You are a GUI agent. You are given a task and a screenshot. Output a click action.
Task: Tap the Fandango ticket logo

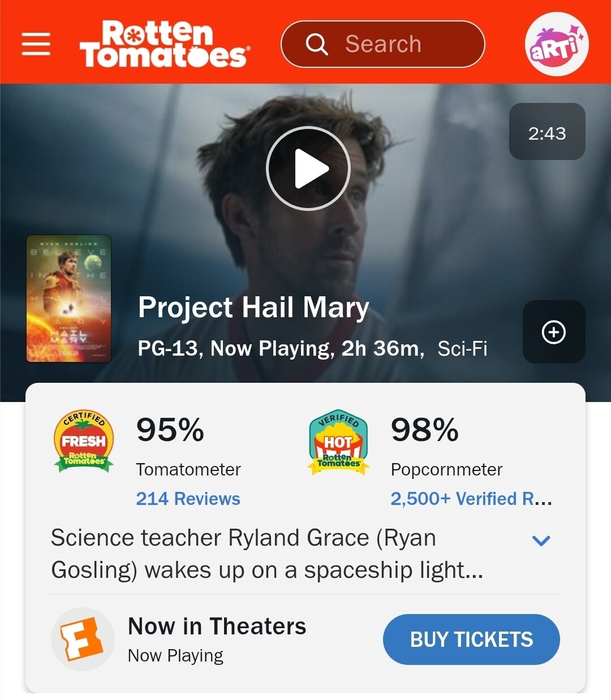coord(83,639)
